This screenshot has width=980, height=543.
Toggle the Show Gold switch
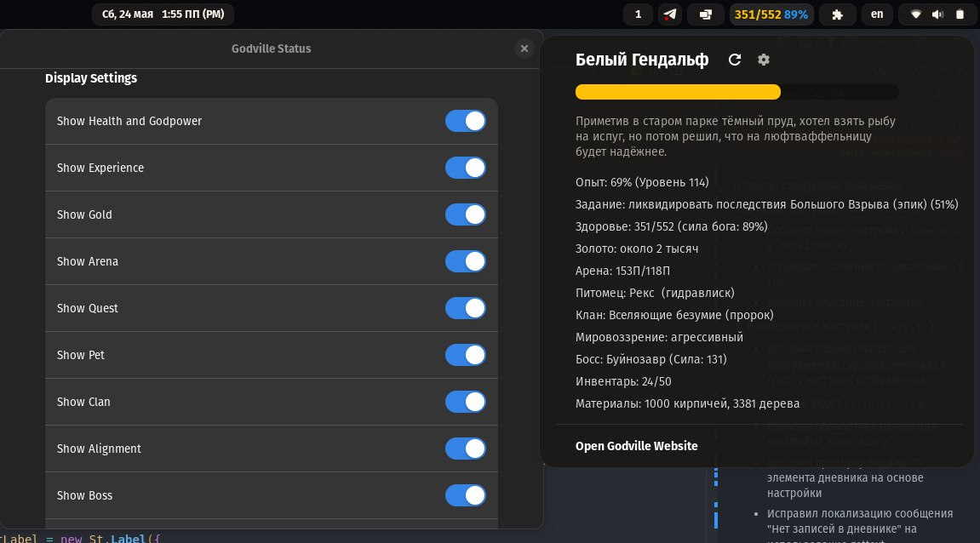point(465,214)
